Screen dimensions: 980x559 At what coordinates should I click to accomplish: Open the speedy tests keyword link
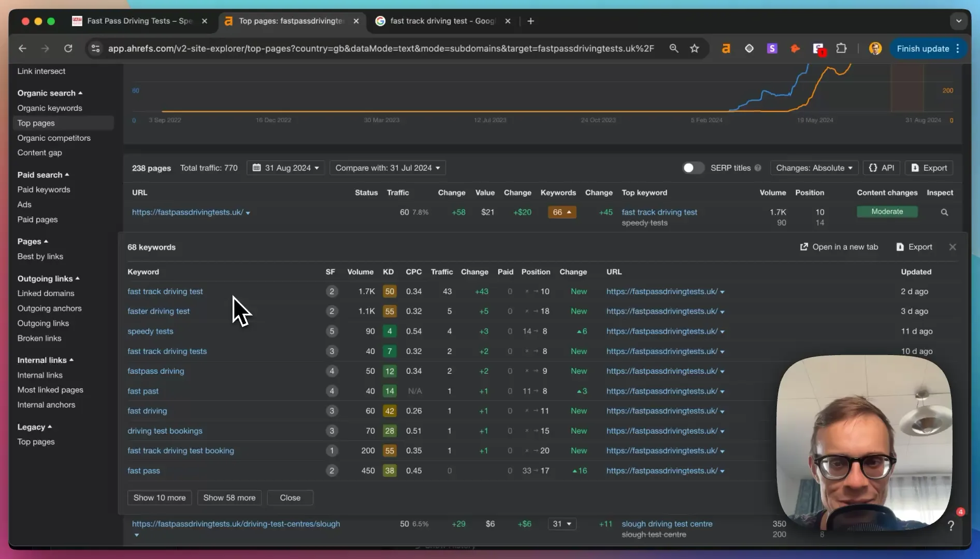(x=150, y=331)
